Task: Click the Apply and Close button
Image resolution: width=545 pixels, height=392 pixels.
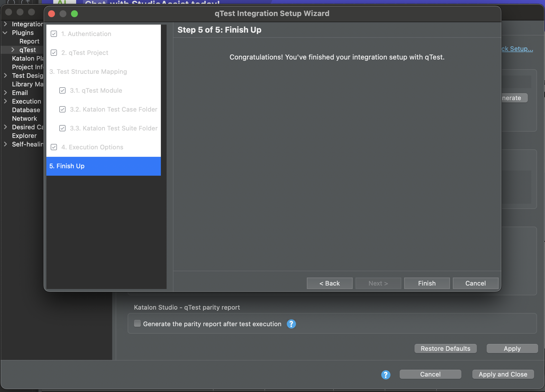Action: [x=503, y=374]
